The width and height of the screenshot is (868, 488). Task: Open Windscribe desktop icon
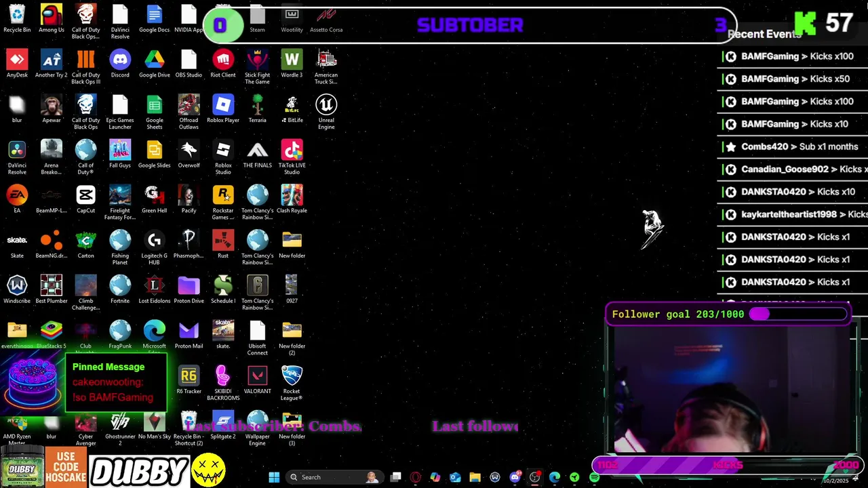tap(17, 290)
